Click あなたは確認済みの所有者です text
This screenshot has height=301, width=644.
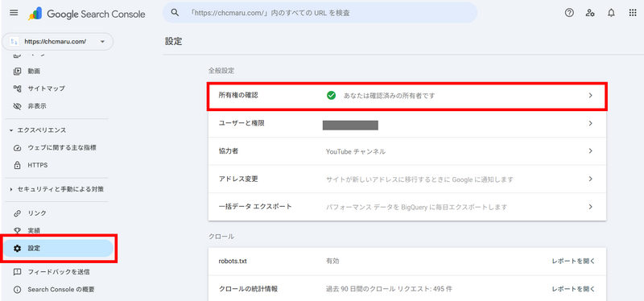[389, 96]
